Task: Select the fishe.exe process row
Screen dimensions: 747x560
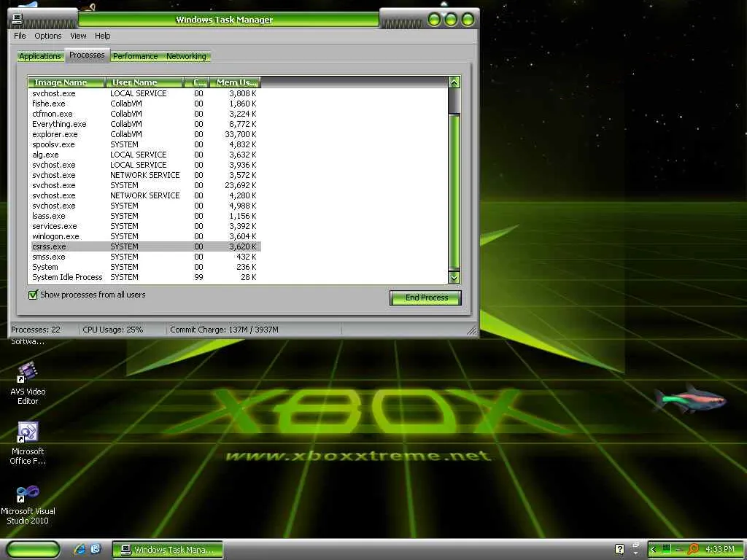Action: click(x=144, y=104)
